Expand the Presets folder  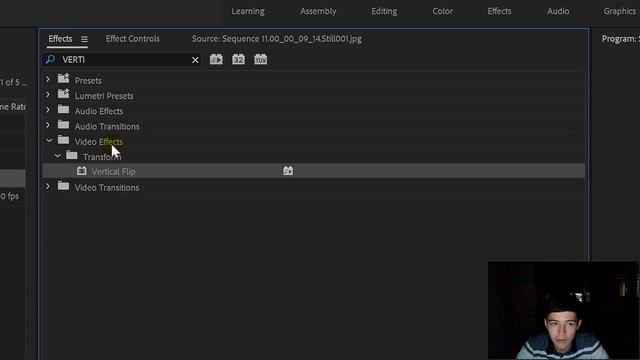point(48,79)
